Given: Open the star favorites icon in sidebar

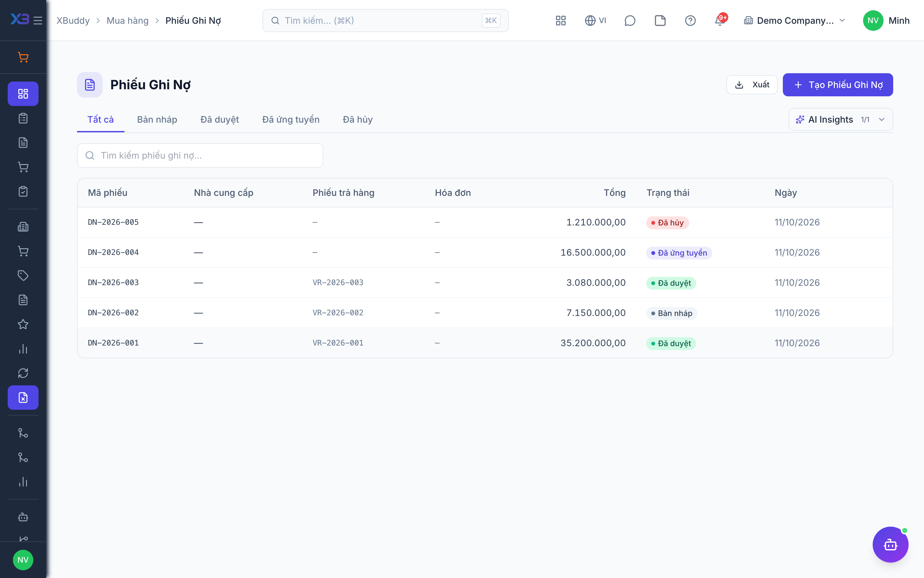Looking at the screenshot, I should coord(23,324).
